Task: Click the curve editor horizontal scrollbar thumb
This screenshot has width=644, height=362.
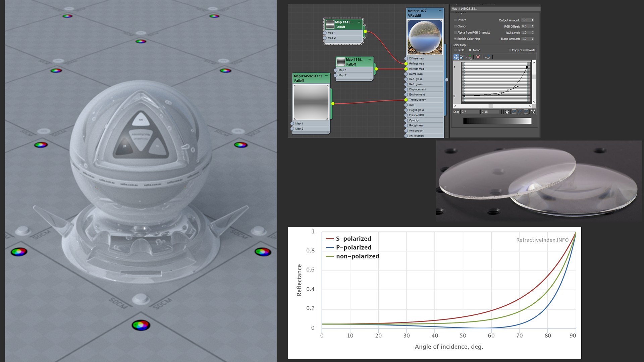Action: click(x=491, y=106)
